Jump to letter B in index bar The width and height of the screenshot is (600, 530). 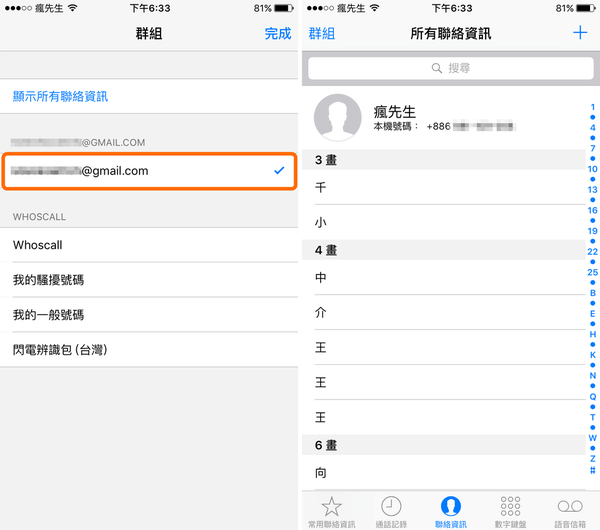[x=593, y=293]
